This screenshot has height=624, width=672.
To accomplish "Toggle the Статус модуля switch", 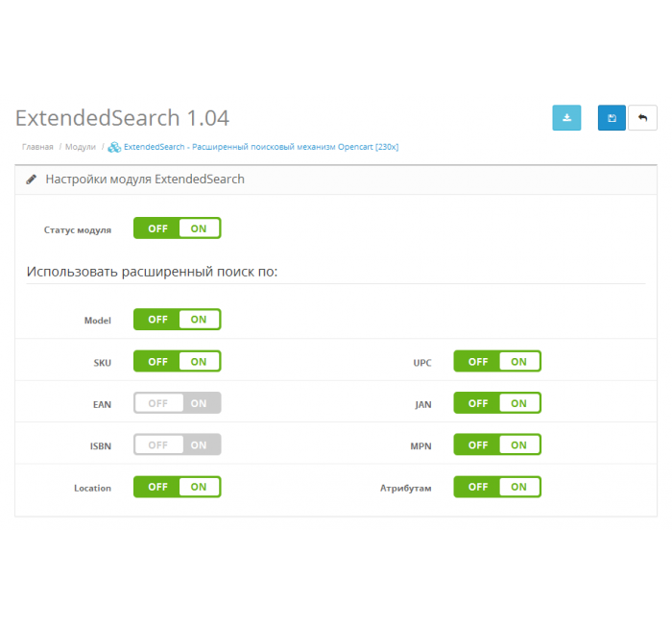I will tap(177, 228).
